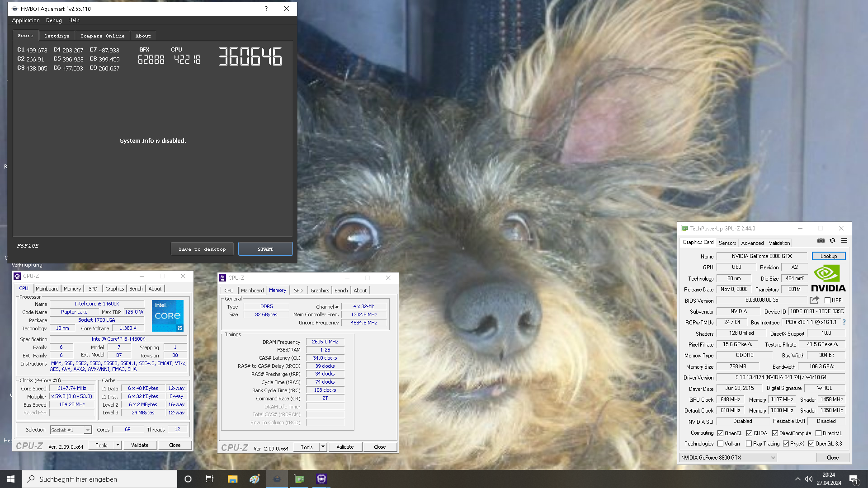Share BIOS via export arrow icon
The image size is (868, 488).
814,300
